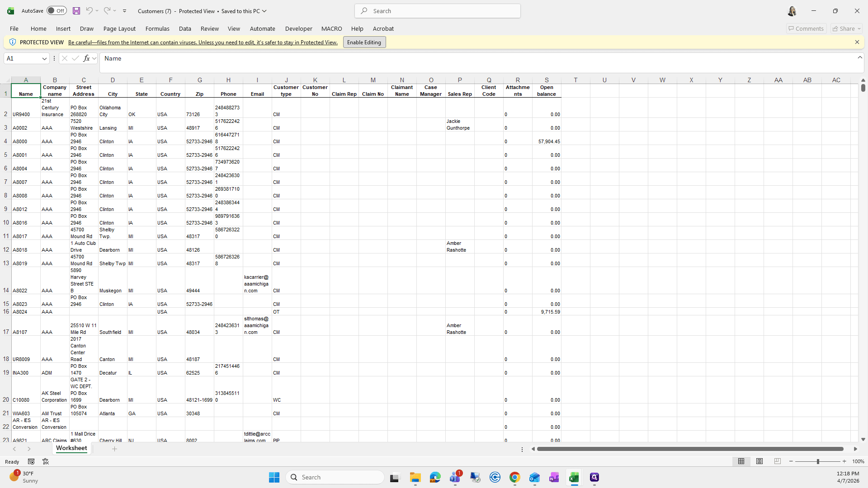Image resolution: width=868 pixels, height=488 pixels.
Task: Click the Insert Function fx icon
Action: (86, 58)
